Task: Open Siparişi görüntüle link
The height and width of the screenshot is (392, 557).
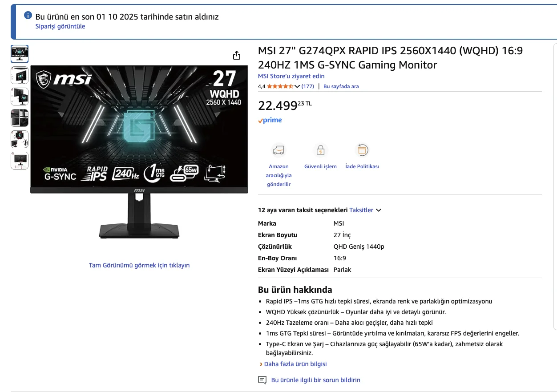Action: (x=60, y=26)
